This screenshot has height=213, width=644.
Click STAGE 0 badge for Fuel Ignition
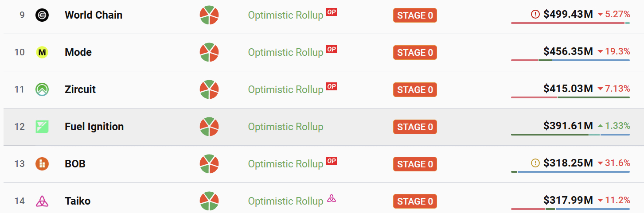coord(415,127)
